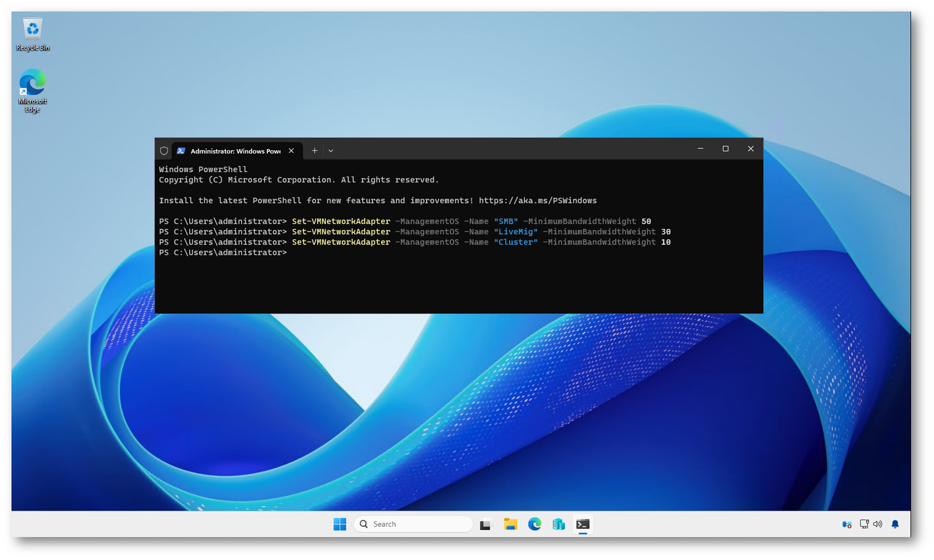Open File Explorer from the taskbar

pyautogui.click(x=510, y=524)
